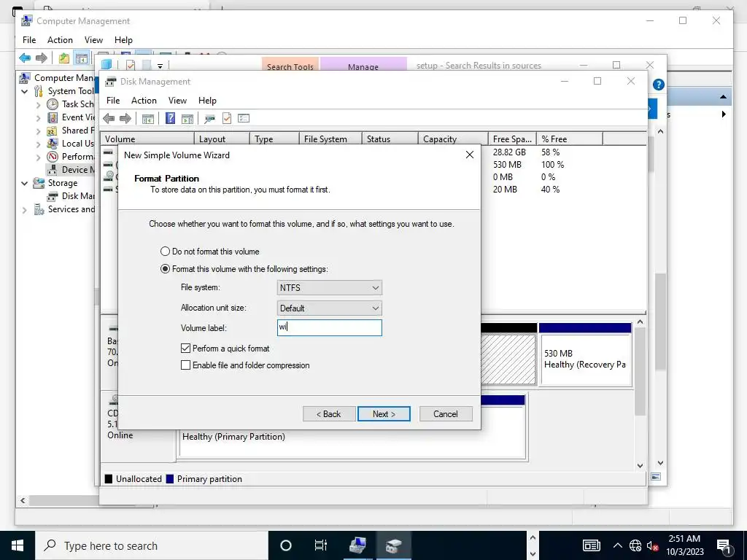Click Back arrow in Disk Management toolbar
This screenshot has height=560, width=747.
point(109,118)
